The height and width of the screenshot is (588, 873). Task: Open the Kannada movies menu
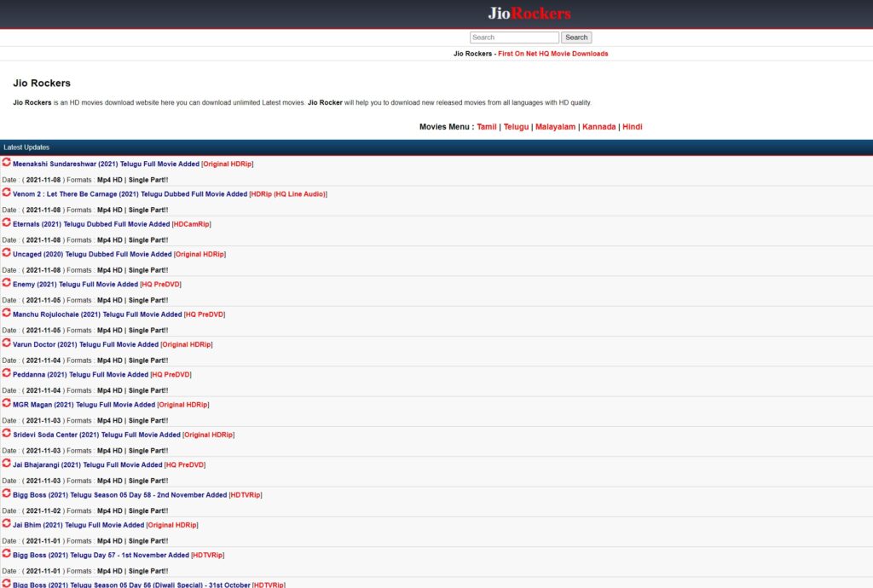[x=599, y=127]
